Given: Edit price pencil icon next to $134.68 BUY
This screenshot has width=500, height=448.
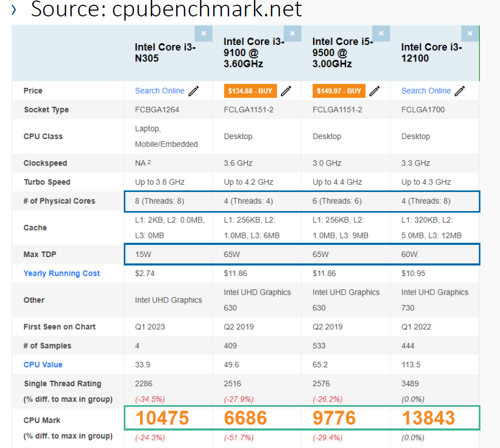Looking at the screenshot, I should [286, 91].
